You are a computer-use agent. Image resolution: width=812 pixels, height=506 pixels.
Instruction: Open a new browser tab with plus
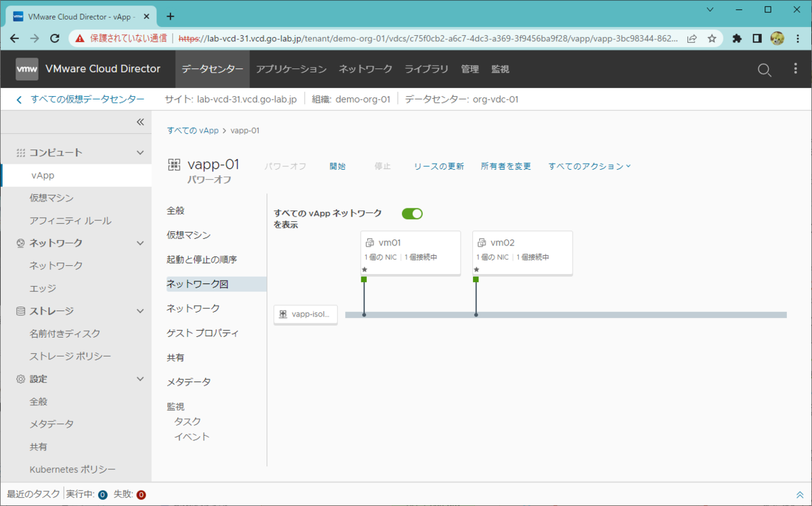(x=170, y=16)
